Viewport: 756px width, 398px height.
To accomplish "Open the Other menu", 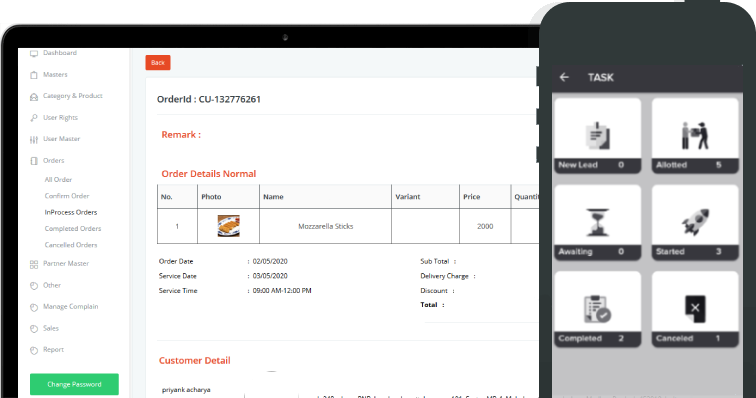I will click(x=52, y=285).
